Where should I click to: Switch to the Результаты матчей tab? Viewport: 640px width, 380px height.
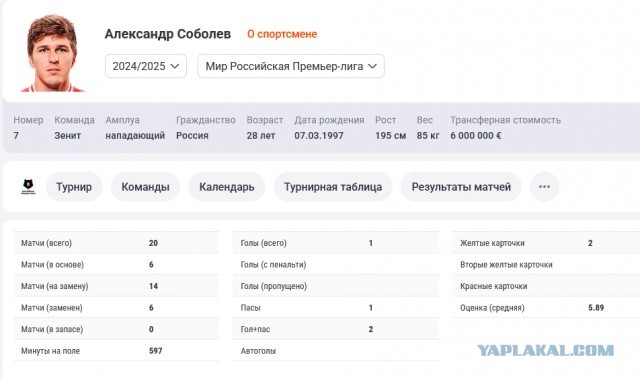point(461,187)
